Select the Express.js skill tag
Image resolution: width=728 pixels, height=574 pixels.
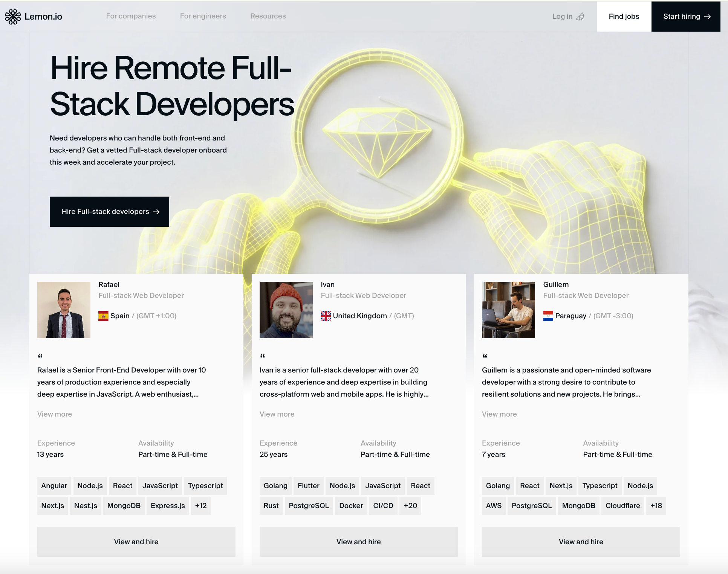(x=168, y=506)
